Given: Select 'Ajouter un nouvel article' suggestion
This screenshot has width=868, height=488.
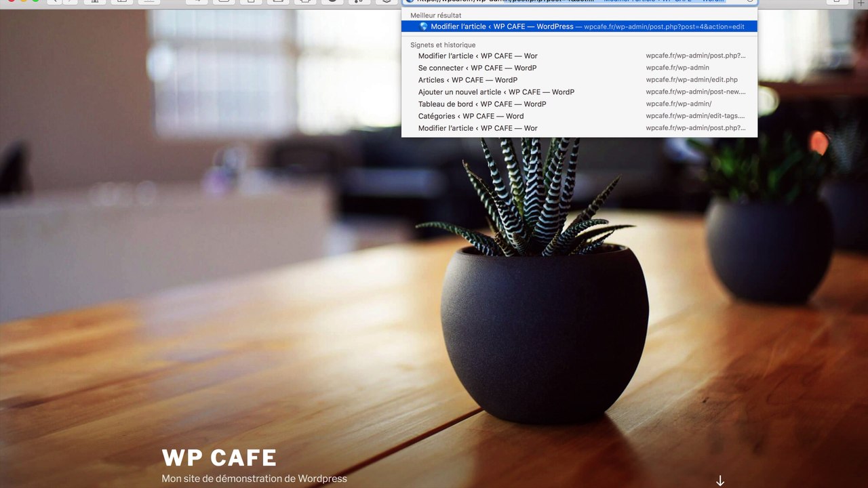Looking at the screenshot, I should click(579, 92).
